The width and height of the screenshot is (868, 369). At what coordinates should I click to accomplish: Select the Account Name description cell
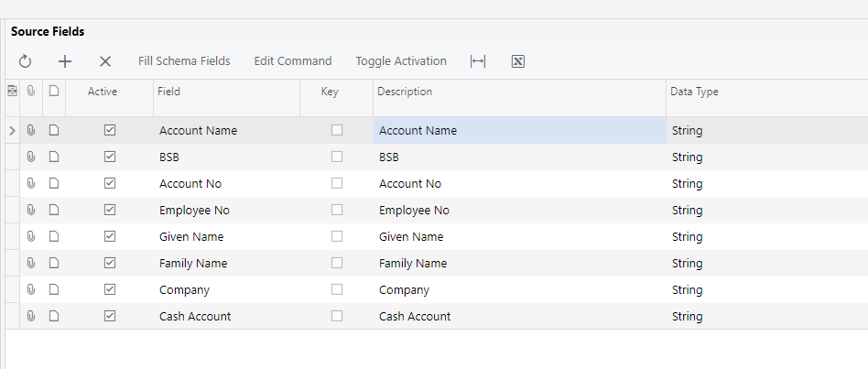pos(520,131)
